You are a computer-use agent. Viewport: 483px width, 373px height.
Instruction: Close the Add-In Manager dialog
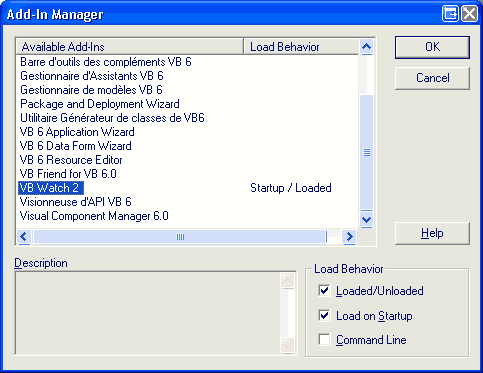470,14
